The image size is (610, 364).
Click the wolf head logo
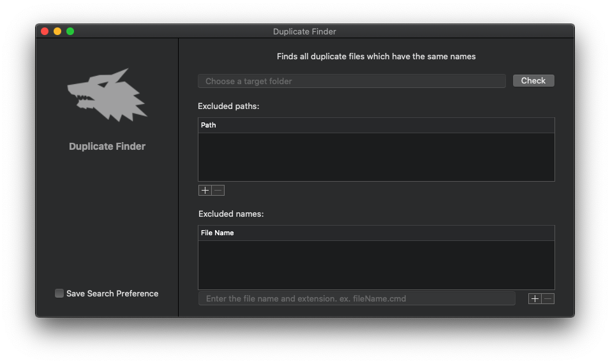(x=107, y=95)
